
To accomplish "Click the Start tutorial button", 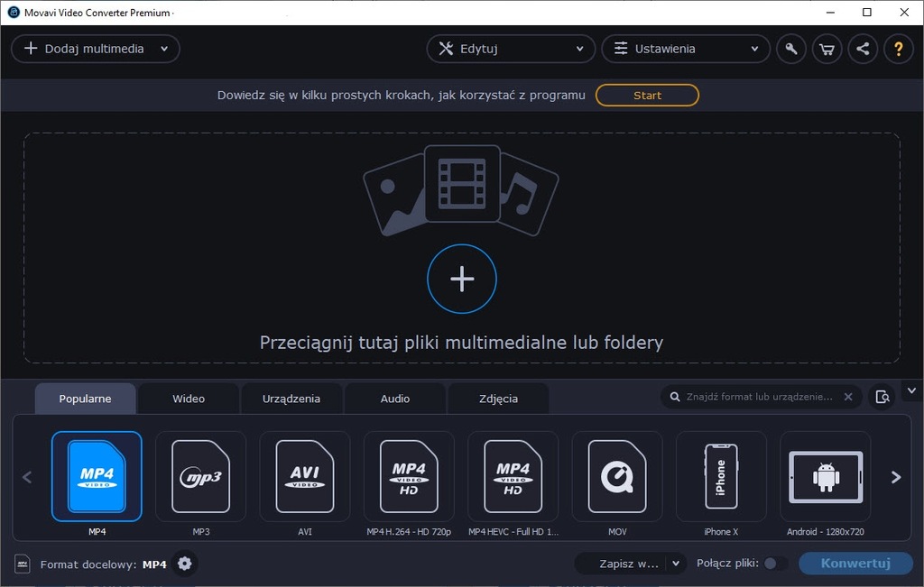I will tap(647, 96).
